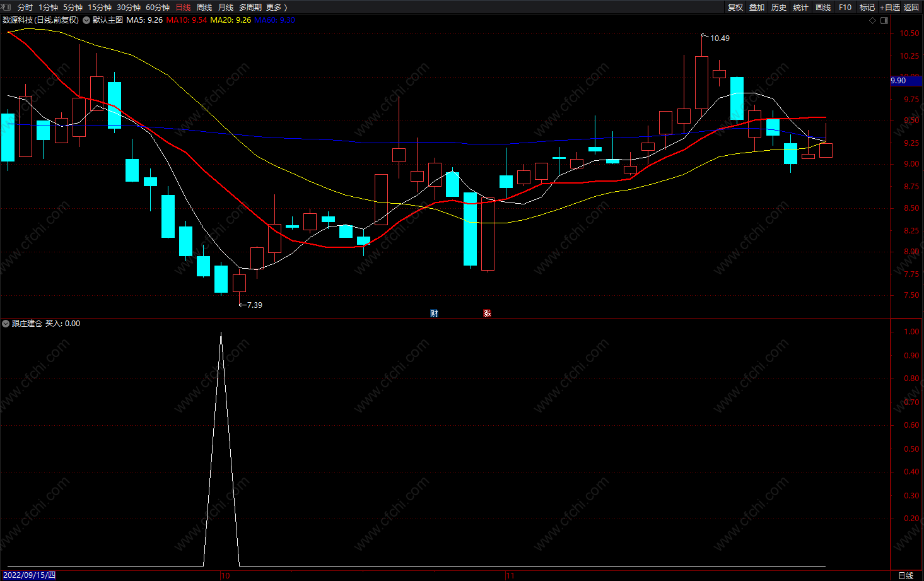The image size is (924, 581).
Task: Open the 历史 history button
Action: [x=779, y=7]
